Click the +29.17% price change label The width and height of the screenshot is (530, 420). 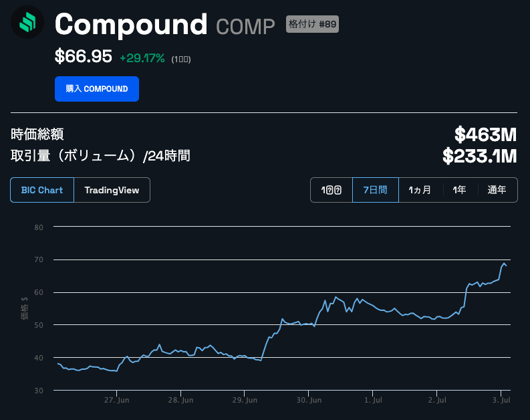(x=142, y=58)
